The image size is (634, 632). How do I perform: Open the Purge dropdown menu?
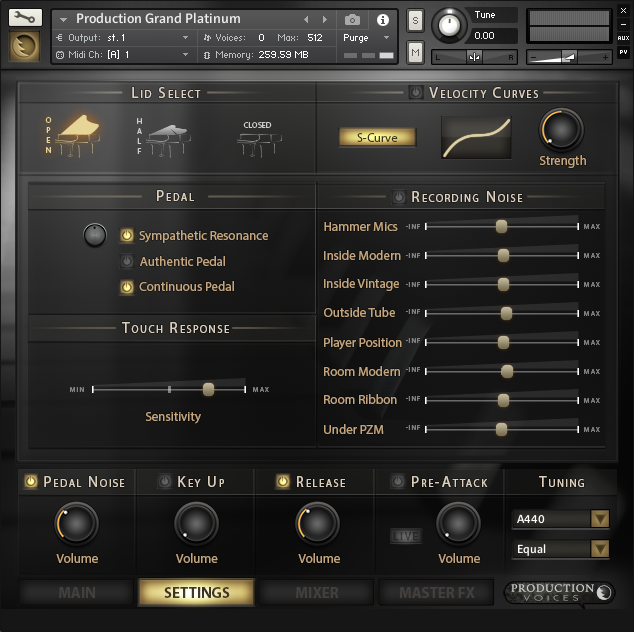366,38
